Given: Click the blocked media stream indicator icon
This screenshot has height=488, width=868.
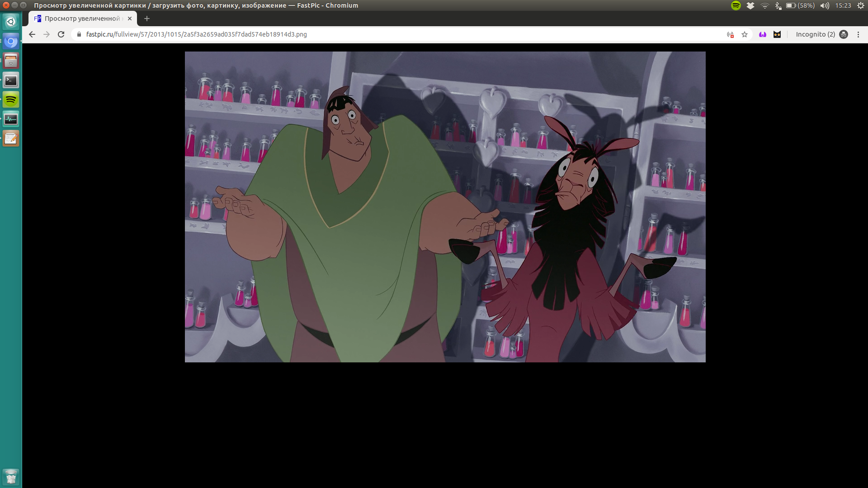Looking at the screenshot, I should click(x=730, y=34).
